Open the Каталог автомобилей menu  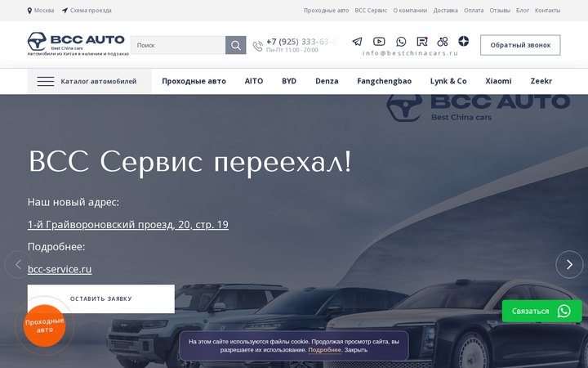[89, 81]
